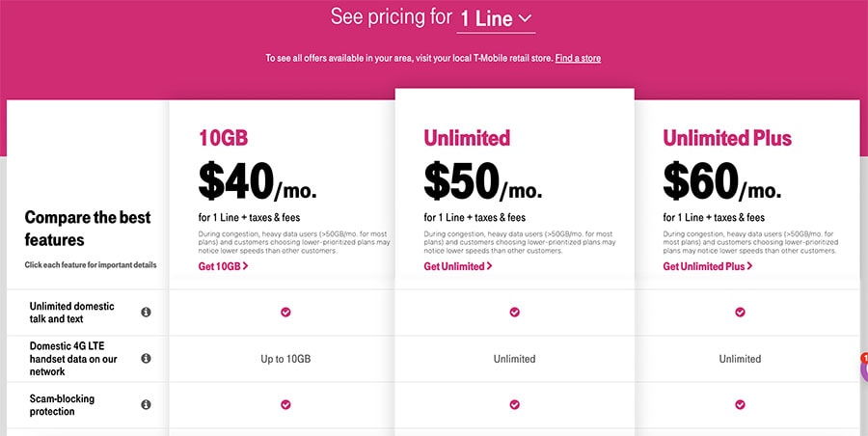Click 10GB plan talk and text checkmark
Viewport: 868px width, 436px height.
pos(285,313)
